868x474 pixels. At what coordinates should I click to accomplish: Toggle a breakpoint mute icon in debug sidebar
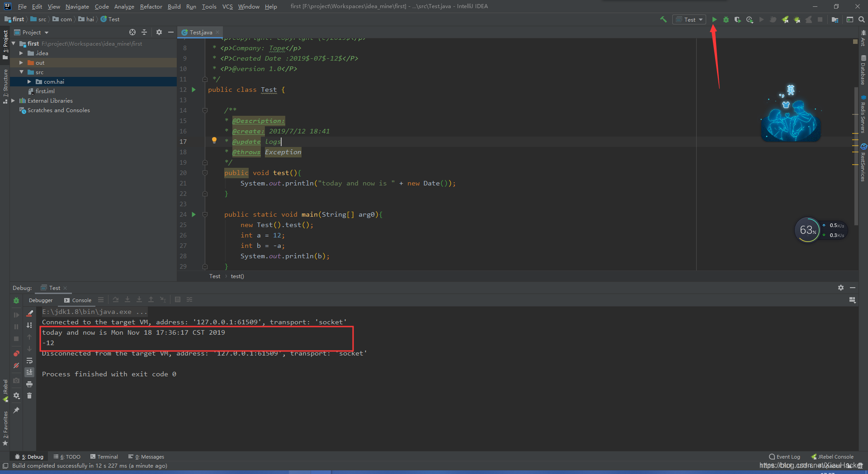pyautogui.click(x=16, y=365)
